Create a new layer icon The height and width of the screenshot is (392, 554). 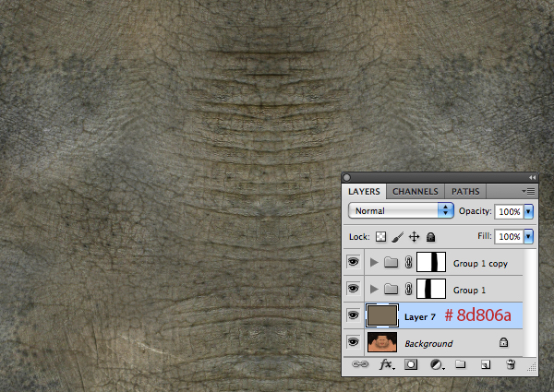click(486, 364)
